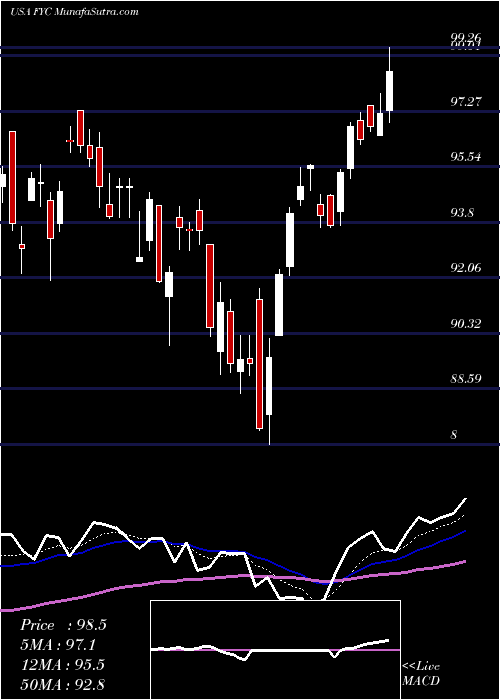The height and width of the screenshot is (700, 500).
Task: Click the USA FYC MunafaSutra.com title text
Action: [x=74, y=12]
